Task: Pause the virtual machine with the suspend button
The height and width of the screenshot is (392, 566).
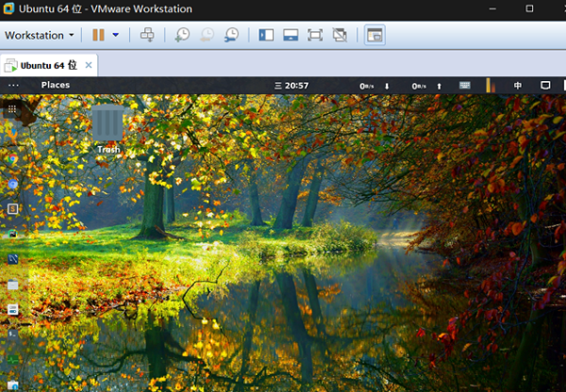Action: click(x=98, y=35)
